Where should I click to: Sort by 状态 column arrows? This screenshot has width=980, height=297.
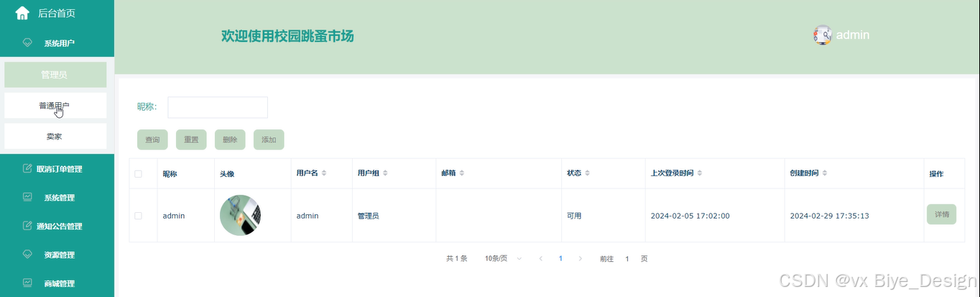pyautogui.click(x=588, y=173)
